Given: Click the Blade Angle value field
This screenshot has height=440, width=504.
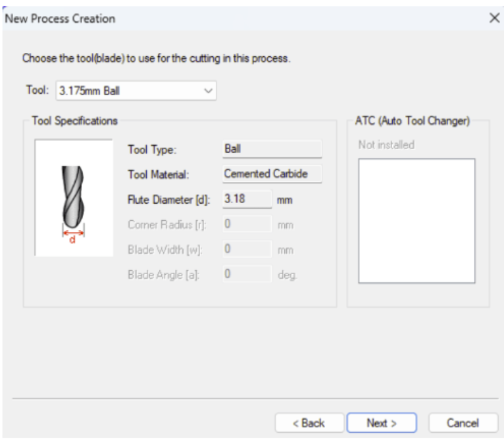Looking at the screenshot, I should click(x=247, y=274).
